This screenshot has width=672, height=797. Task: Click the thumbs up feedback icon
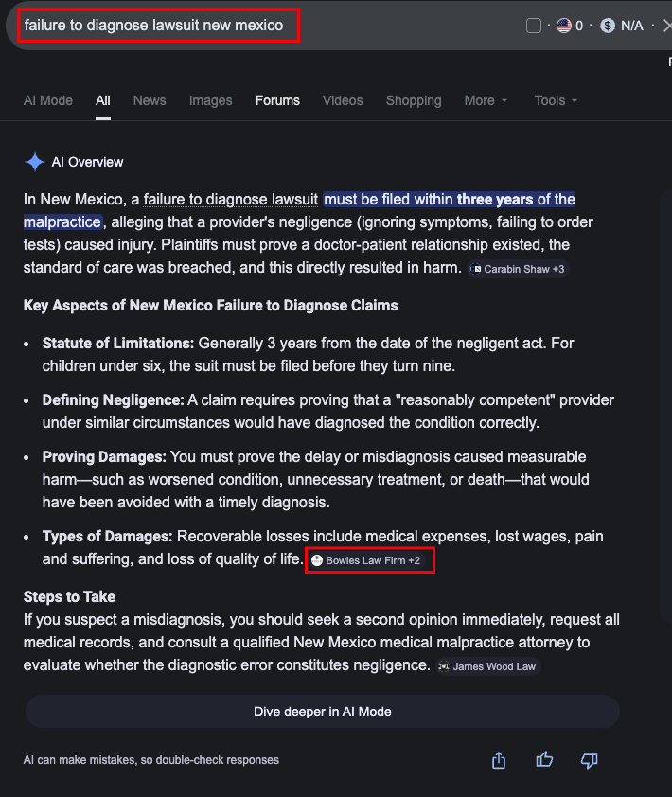pyautogui.click(x=544, y=759)
